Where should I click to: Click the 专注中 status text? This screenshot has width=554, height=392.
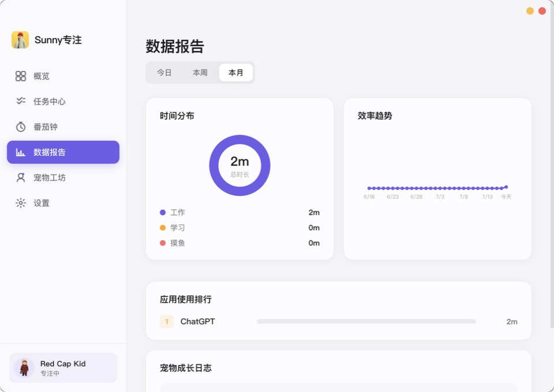(50, 374)
